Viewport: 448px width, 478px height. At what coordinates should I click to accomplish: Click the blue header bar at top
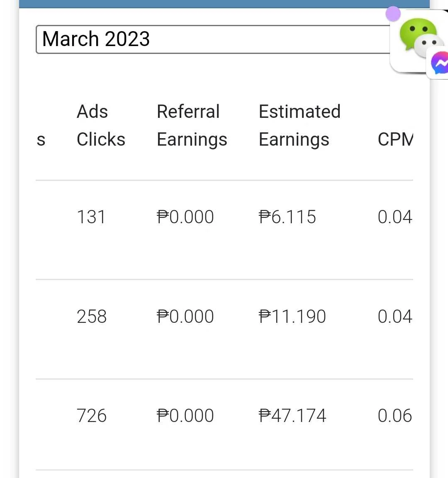(x=224, y=4)
